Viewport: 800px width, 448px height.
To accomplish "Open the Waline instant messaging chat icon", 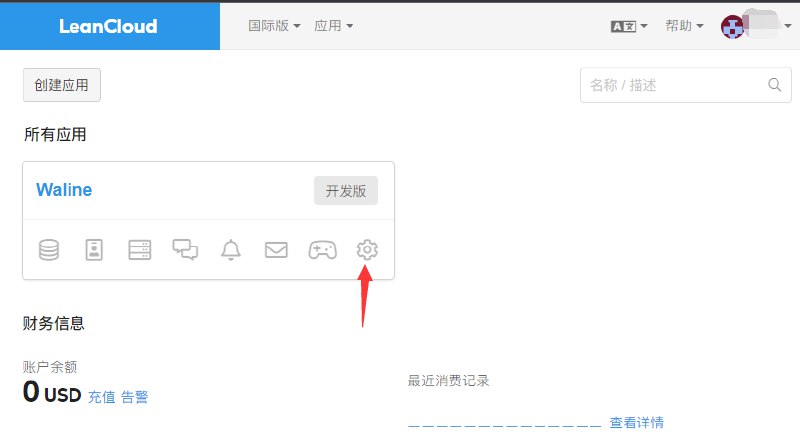I will point(185,250).
